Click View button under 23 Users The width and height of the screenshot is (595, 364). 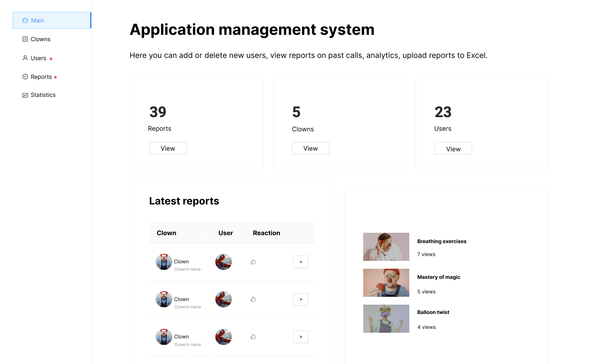tap(453, 148)
